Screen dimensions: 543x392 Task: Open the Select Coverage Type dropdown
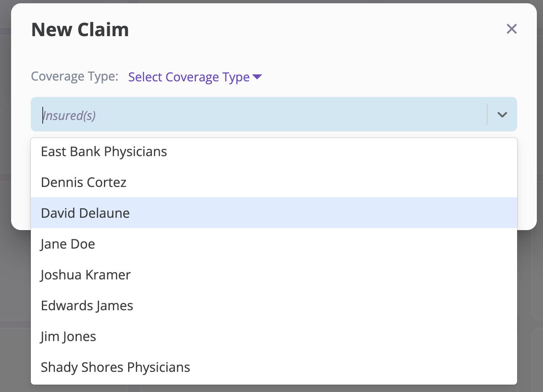click(x=195, y=77)
